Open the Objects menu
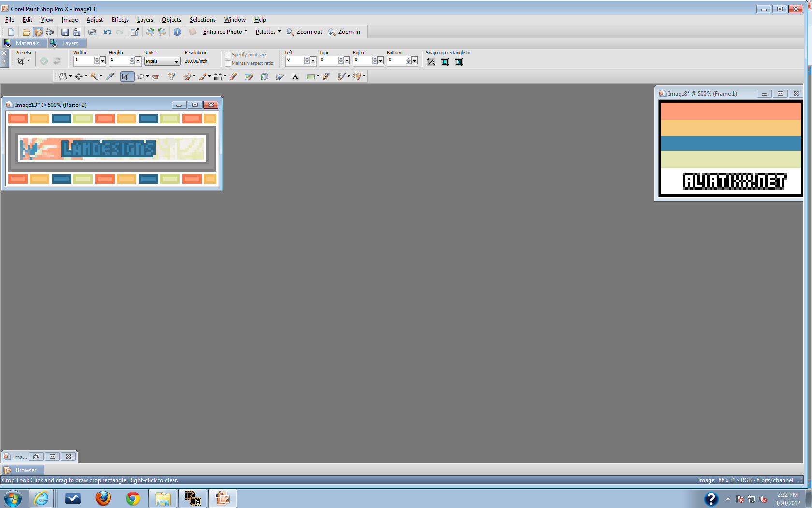The image size is (812, 508). click(x=172, y=20)
